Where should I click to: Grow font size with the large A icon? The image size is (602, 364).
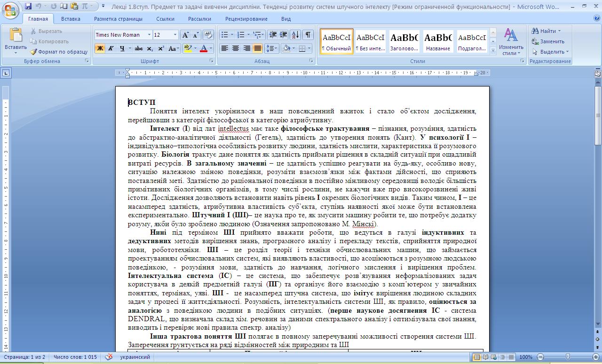pyautogui.click(x=186, y=35)
